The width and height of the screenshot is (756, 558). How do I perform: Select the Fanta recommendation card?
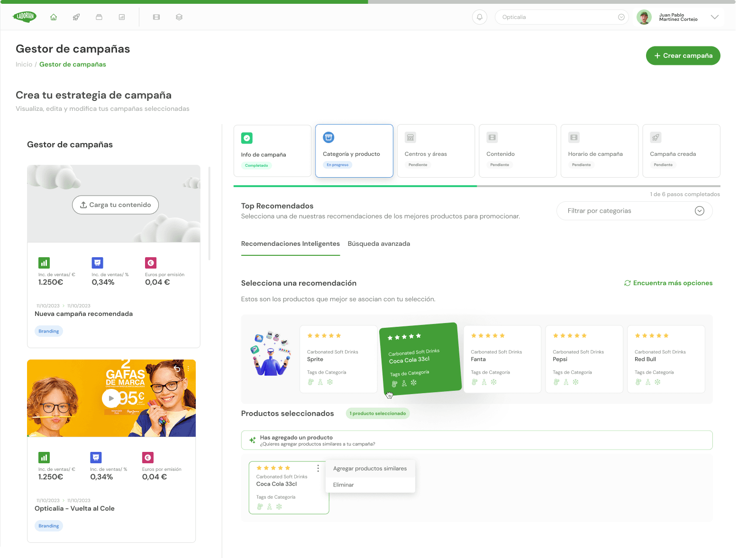(x=502, y=359)
